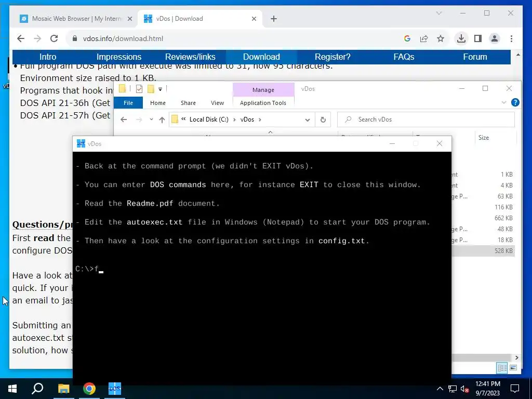Click Explorer Properties quick access icon
This screenshot has width=532, height=399.
(139, 89)
